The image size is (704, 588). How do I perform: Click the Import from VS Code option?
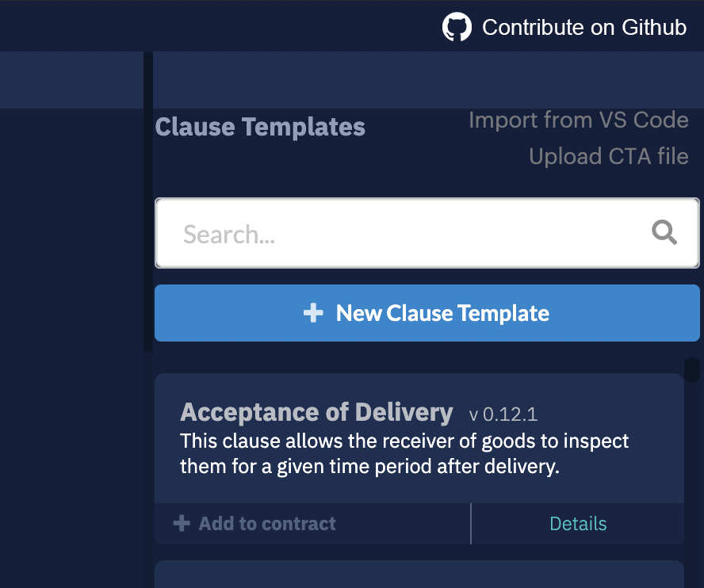(x=579, y=120)
